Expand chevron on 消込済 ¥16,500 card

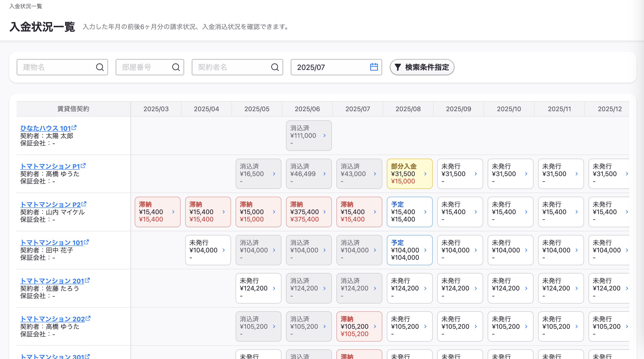(274, 174)
